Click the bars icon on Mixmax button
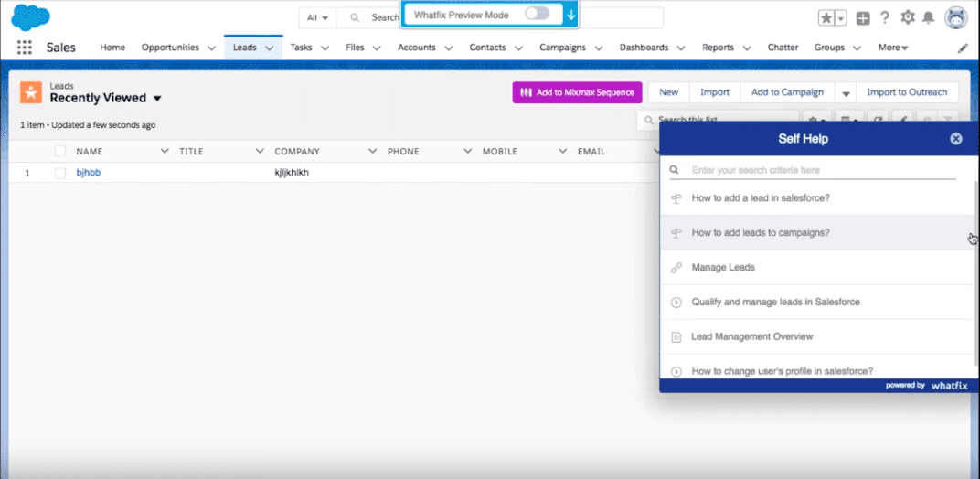The width and height of the screenshot is (980, 479). click(x=526, y=92)
